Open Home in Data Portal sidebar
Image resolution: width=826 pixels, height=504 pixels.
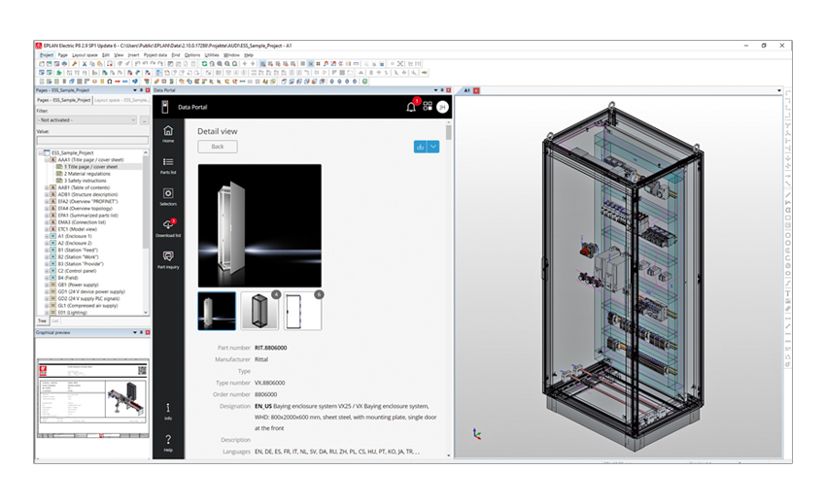168,134
